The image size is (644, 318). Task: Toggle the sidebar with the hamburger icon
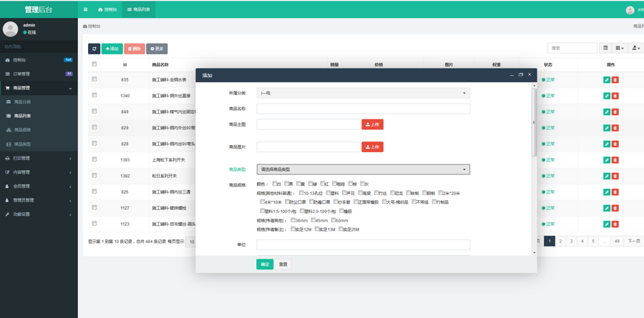(85, 9)
